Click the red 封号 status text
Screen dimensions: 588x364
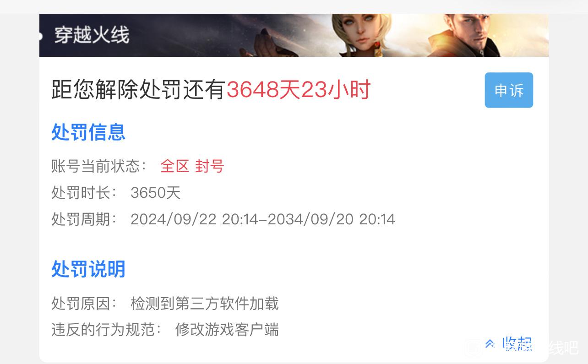(210, 166)
